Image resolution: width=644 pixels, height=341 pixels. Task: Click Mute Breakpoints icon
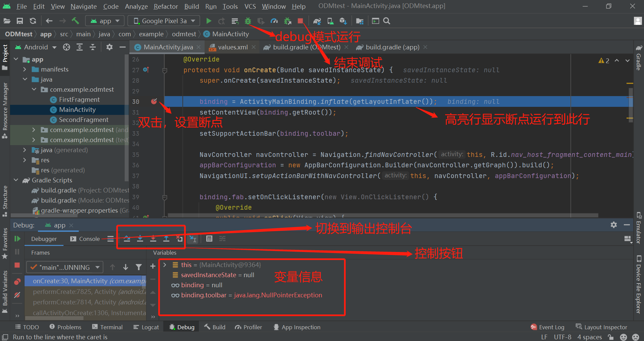17,295
